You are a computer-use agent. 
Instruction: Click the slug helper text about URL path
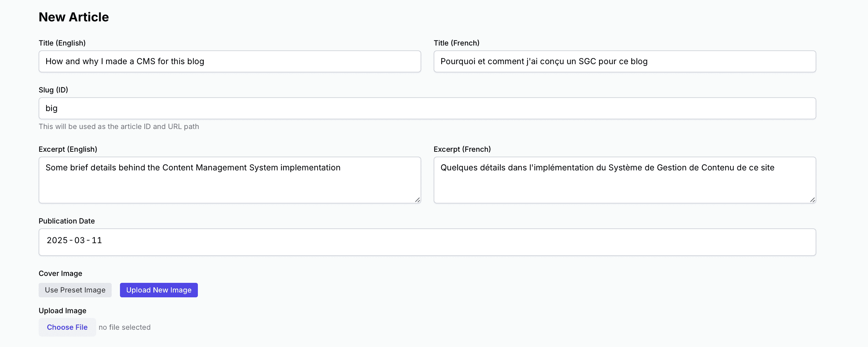click(119, 127)
